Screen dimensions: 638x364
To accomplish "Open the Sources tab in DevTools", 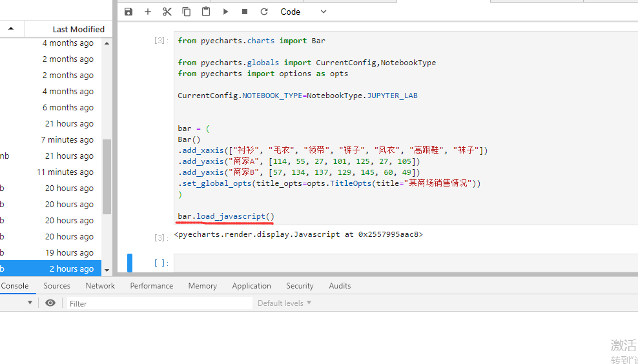I will 57,286.
